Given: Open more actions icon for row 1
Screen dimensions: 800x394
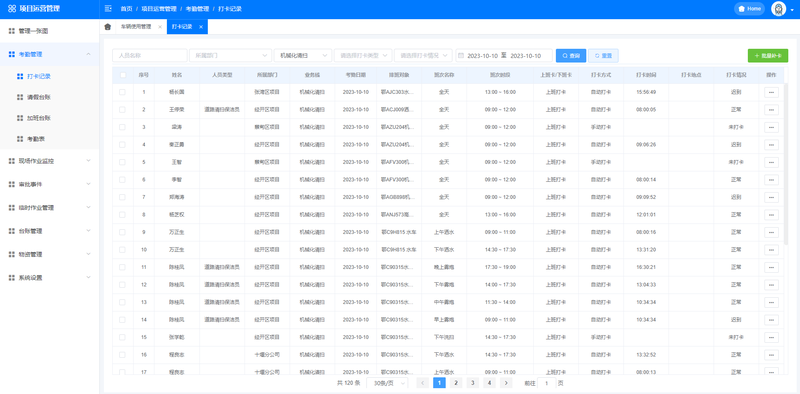Looking at the screenshot, I should pos(771,92).
